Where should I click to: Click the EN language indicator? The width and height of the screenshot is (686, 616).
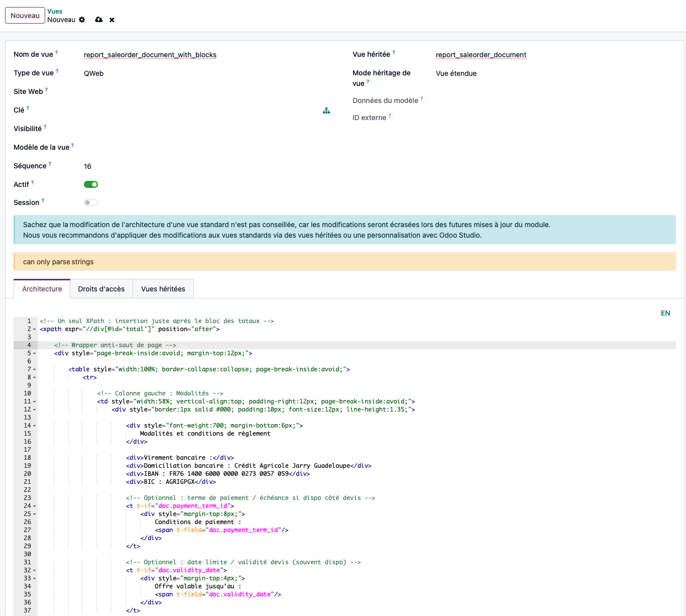tap(665, 313)
